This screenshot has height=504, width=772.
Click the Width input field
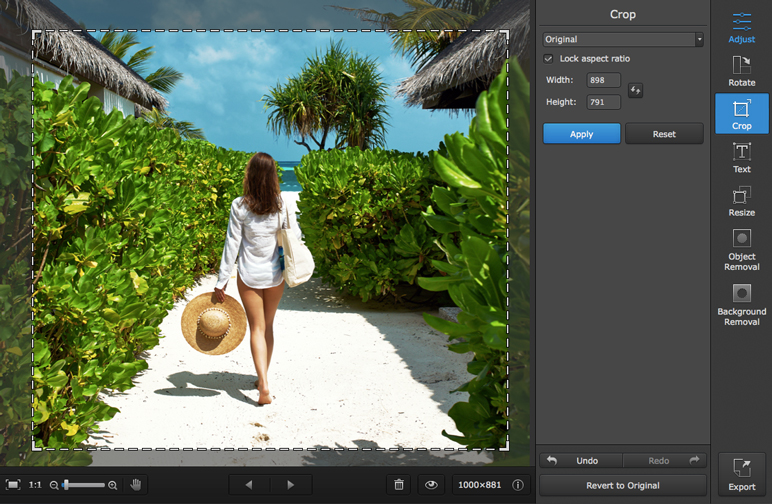coord(603,80)
